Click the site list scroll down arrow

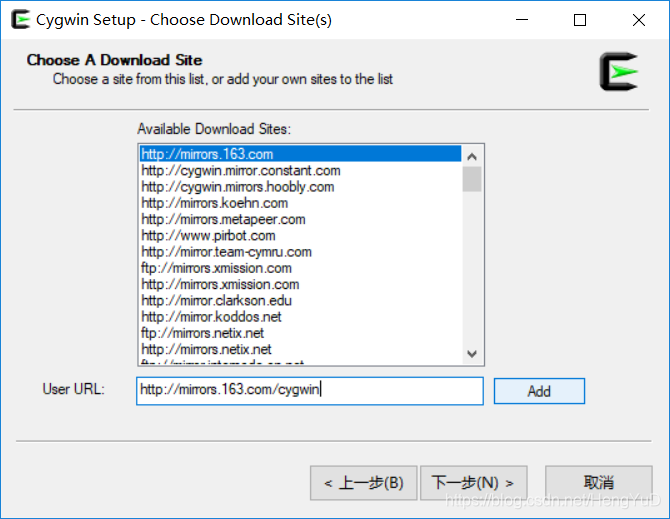[x=472, y=354]
